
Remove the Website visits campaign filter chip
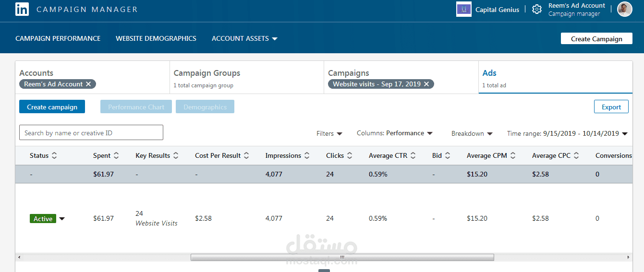[x=426, y=84]
